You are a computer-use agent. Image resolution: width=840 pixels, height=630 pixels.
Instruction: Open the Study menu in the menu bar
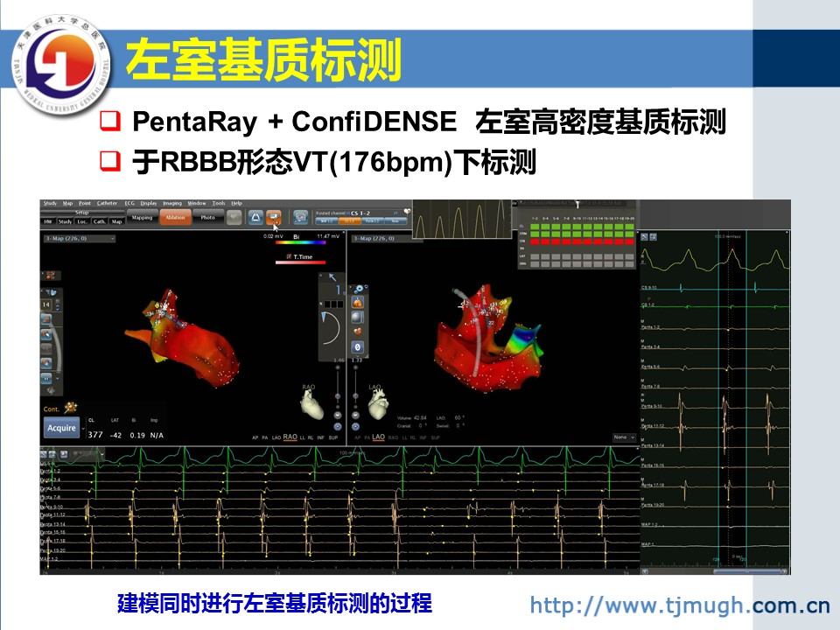point(50,203)
